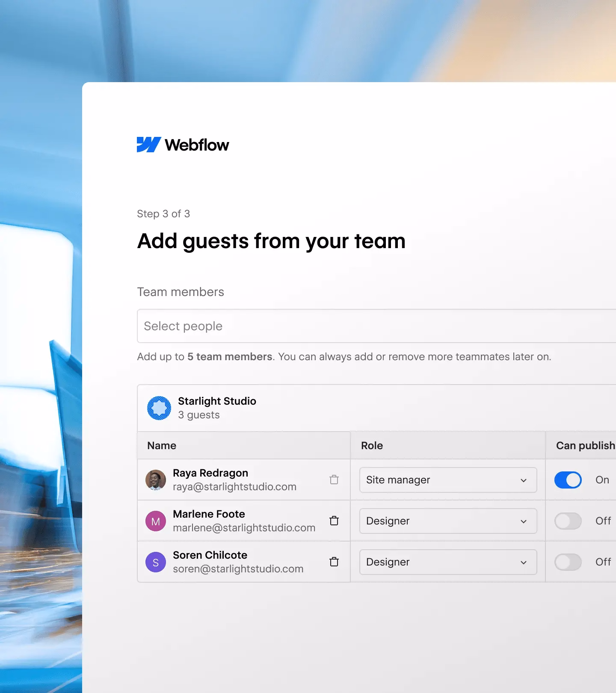Click Marlene Foote's pink M avatar
This screenshot has width=616, height=693.
pos(156,521)
